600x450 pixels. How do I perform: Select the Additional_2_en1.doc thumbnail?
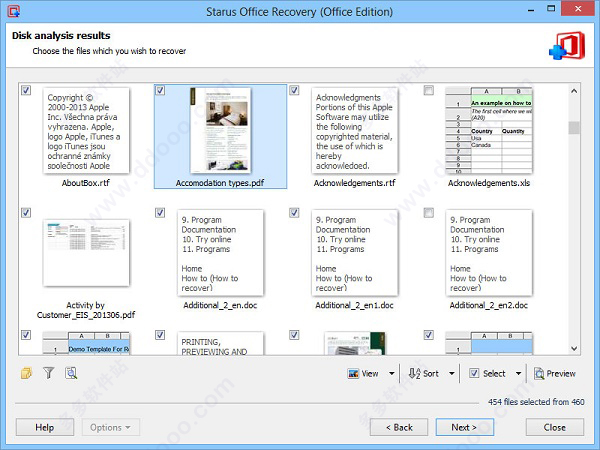pos(355,253)
